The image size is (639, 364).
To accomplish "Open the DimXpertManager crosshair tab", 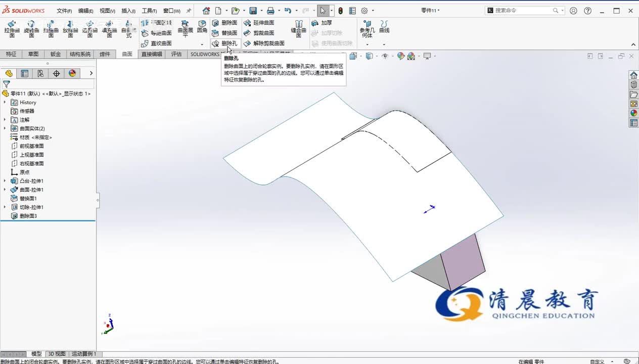I will [56, 73].
